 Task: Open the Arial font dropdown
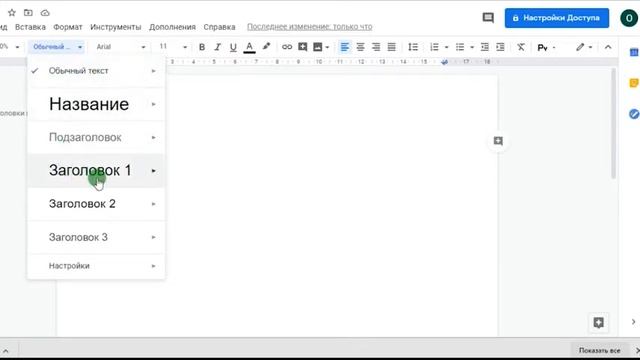click(x=120, y=47)
